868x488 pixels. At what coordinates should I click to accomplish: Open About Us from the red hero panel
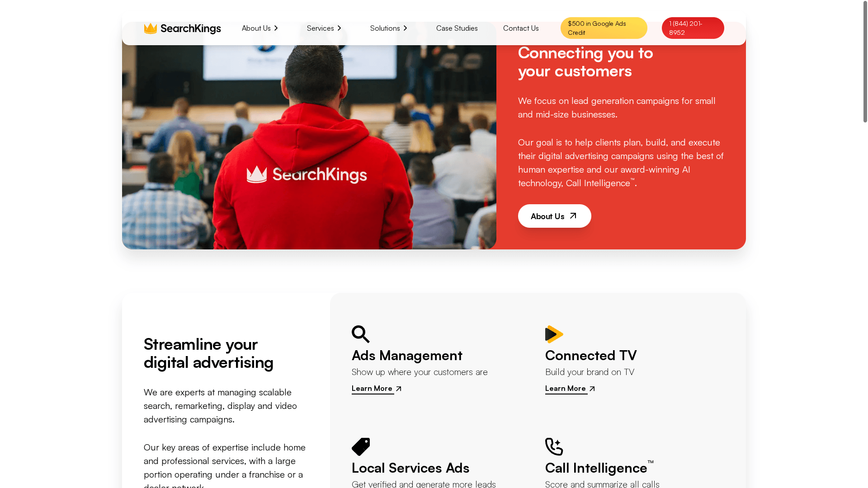554,216
